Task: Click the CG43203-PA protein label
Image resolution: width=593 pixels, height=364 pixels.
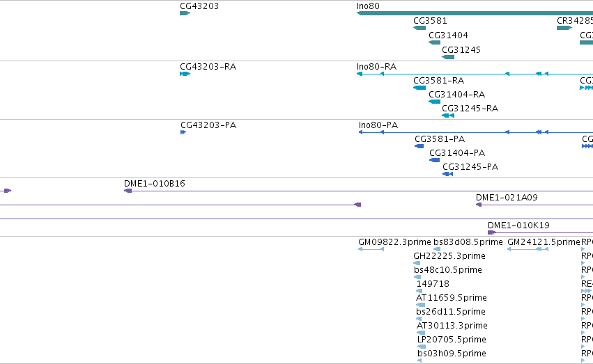Action: [x=208, y=125]
